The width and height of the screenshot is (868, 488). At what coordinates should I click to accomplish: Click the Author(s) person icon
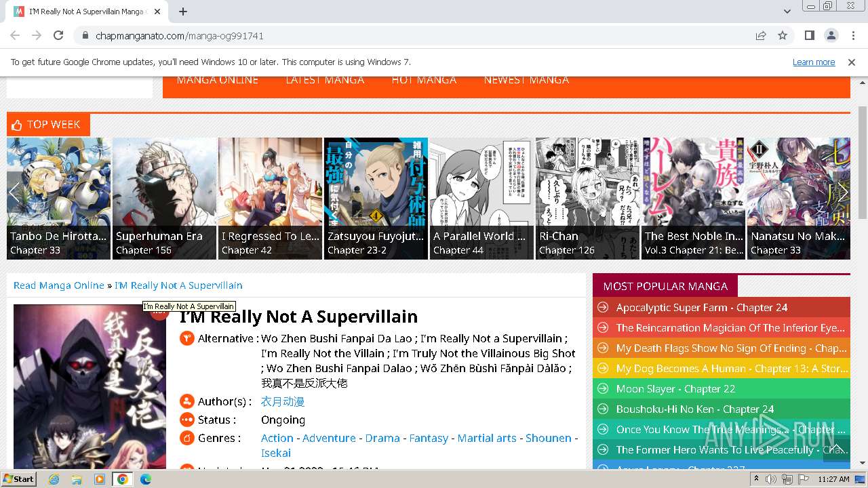click(187, 402)
